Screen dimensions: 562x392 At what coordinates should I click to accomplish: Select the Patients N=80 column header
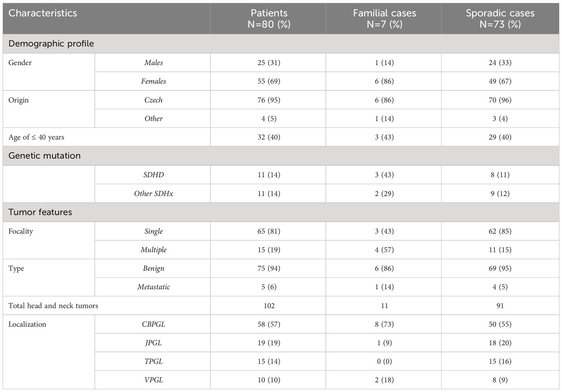[x=268, y=18]
